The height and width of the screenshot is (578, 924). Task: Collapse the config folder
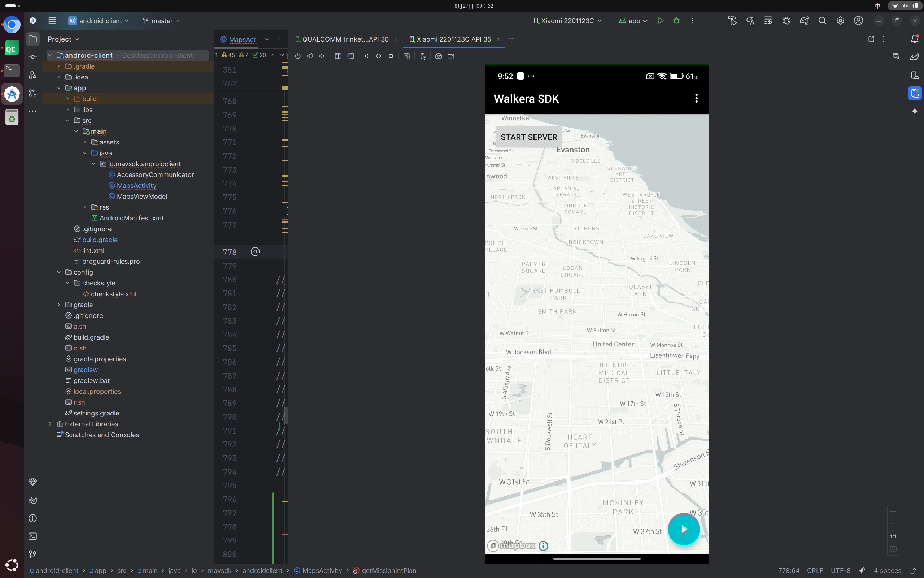click(x=58, y=272)
